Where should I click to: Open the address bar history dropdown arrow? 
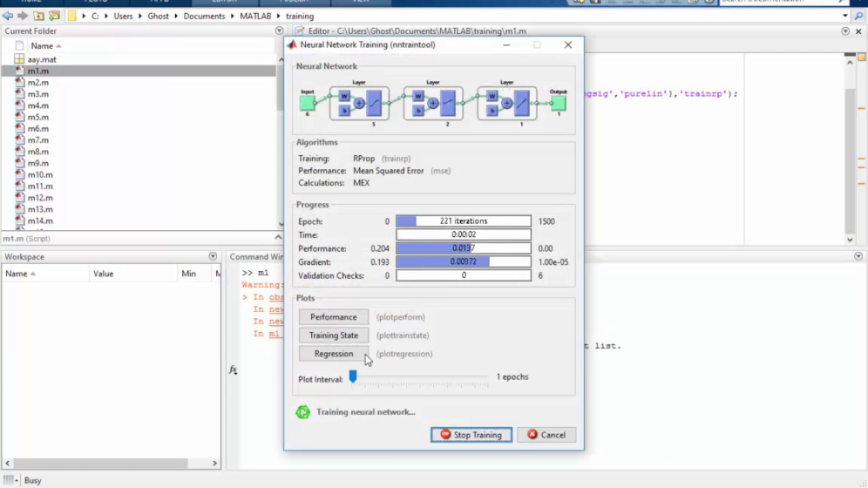point(845,16)
